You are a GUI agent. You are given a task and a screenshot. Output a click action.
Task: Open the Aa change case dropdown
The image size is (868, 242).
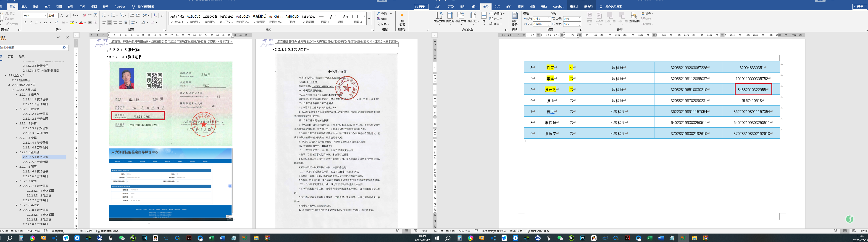coord(75,16)
